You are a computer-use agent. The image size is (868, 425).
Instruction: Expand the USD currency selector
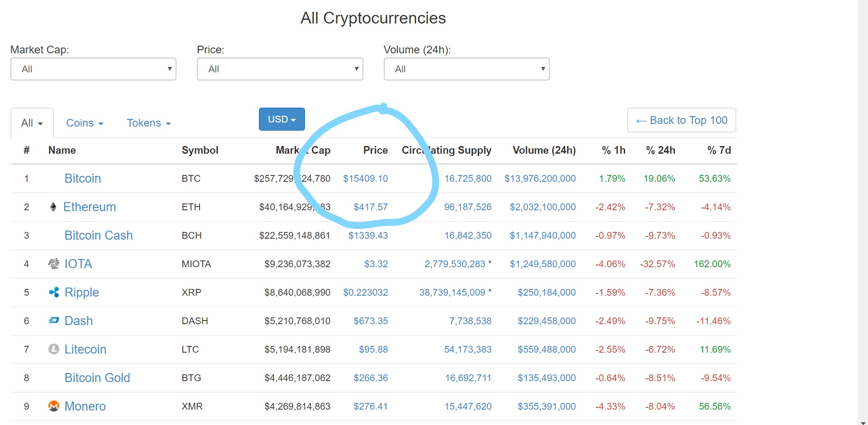pos(281,119)
